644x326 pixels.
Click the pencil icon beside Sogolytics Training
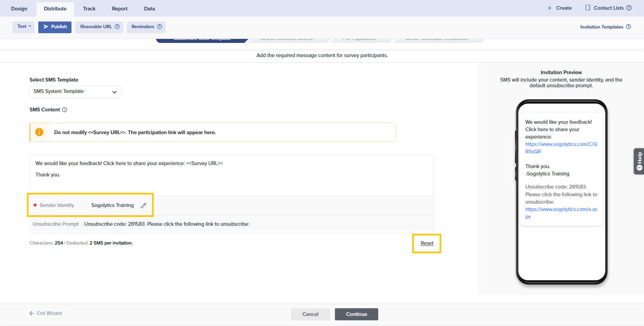click(143, 206)
